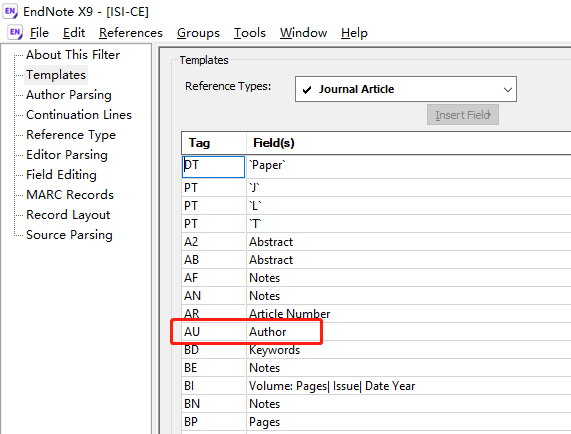Click the Pages field for BP tag
The width and height of the screenshot is (571, 434).
pos(409,422)
